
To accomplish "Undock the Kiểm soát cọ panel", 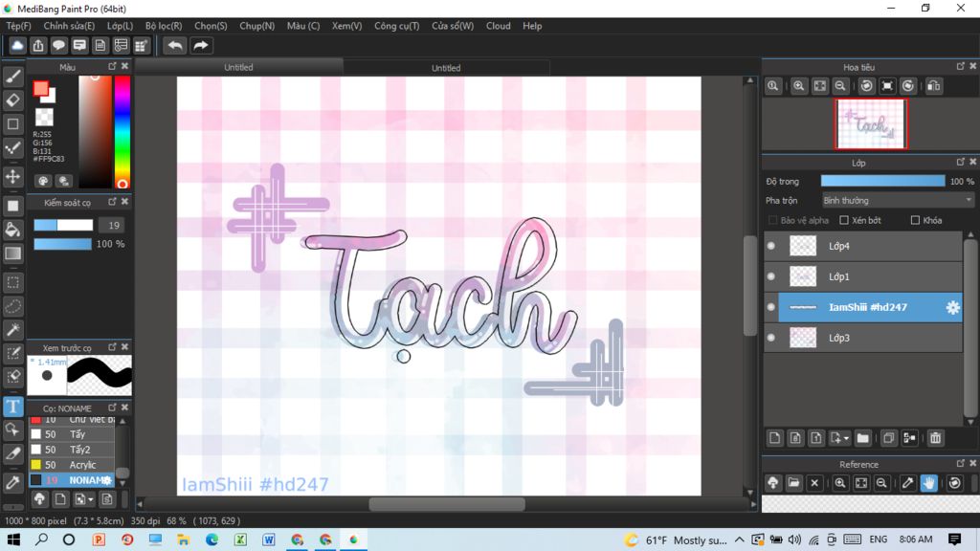I will 113,202.
